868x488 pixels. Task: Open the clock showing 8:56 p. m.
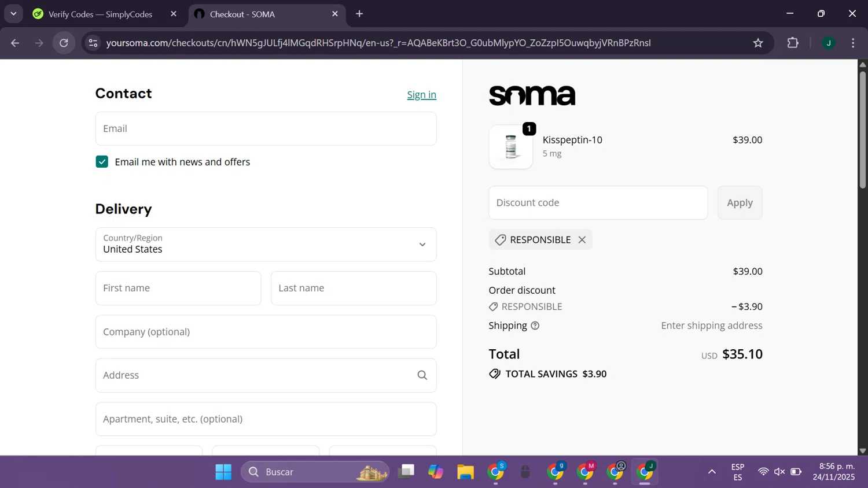click(x=834, y=472)
